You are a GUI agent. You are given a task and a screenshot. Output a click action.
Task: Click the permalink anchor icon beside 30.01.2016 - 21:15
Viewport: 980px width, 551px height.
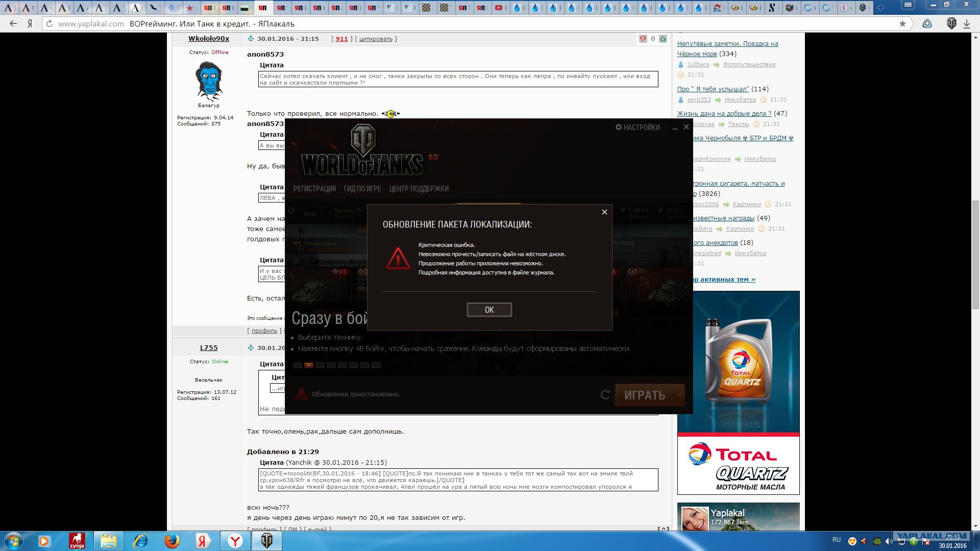(251, 39)
